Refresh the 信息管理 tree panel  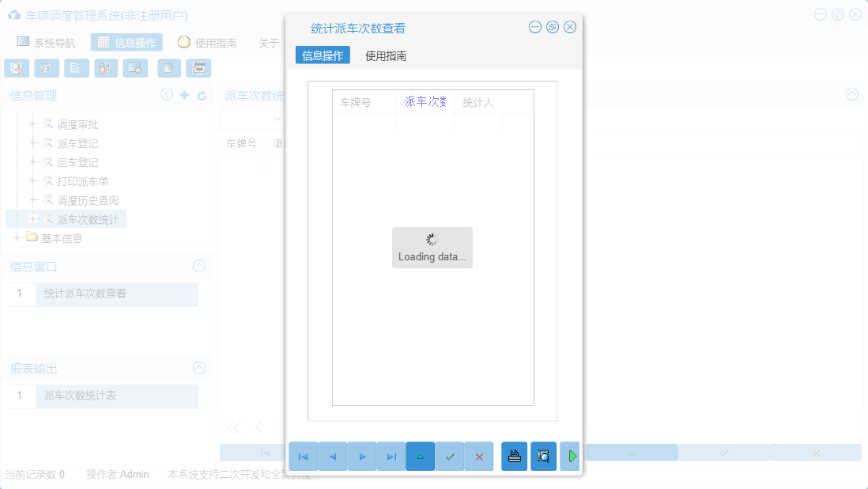point(204,94)
